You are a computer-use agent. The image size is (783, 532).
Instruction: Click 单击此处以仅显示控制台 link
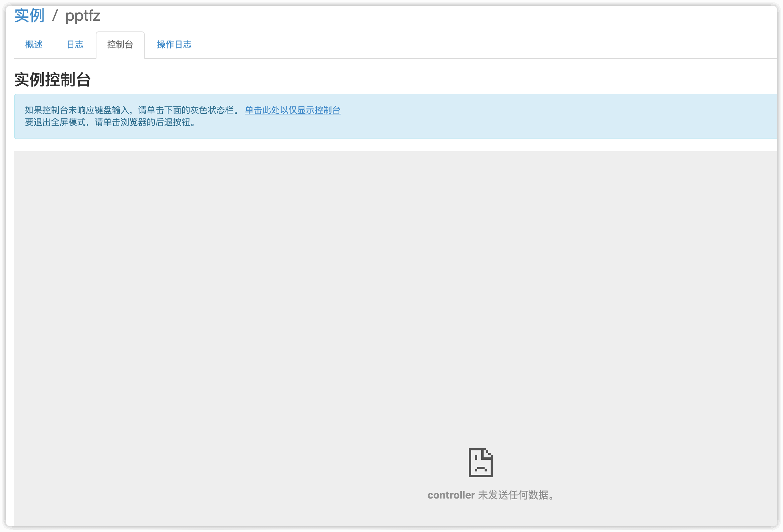coord(292,110)
